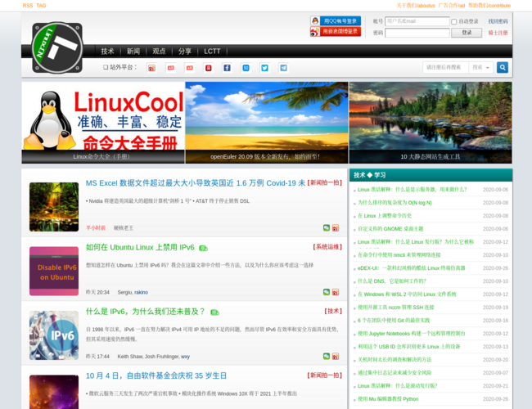Click the forest thumbnail of the MS Excel article

pos(54,207)
